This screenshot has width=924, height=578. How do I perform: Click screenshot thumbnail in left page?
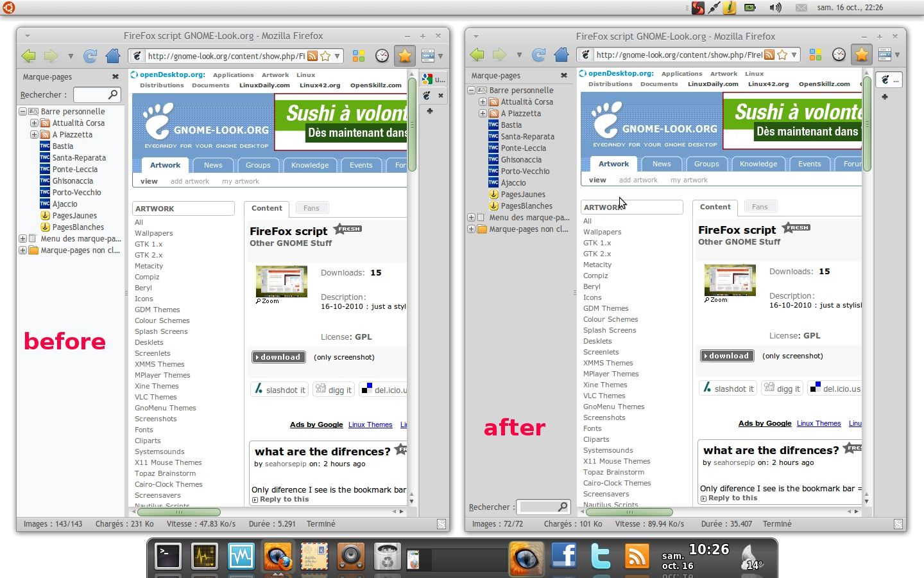281,281
